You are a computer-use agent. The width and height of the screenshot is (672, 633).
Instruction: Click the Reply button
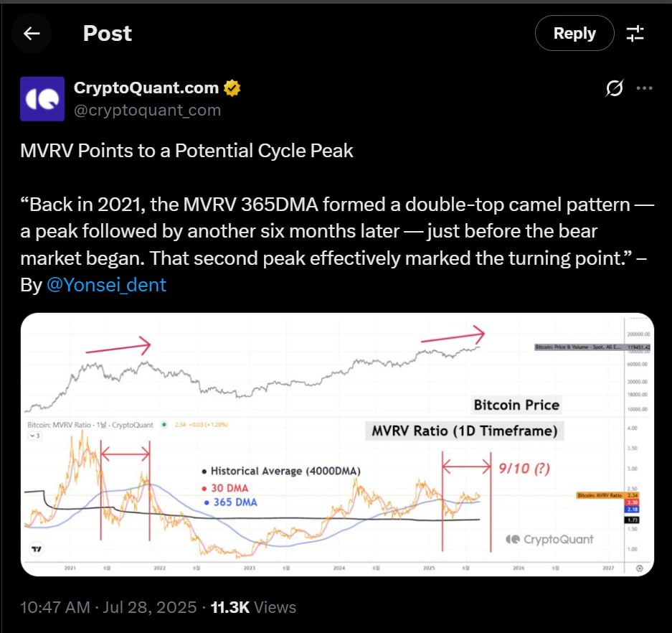574,34
